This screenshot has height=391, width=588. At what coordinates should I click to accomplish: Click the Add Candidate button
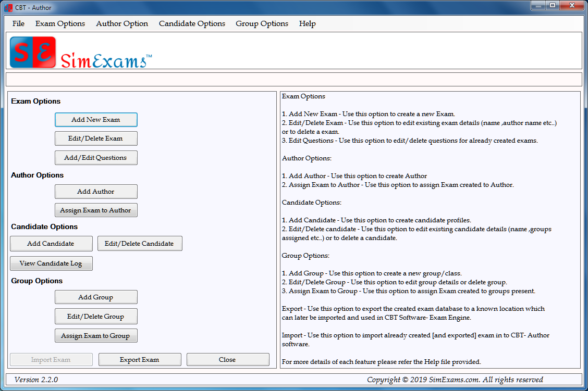pos(51,244)
